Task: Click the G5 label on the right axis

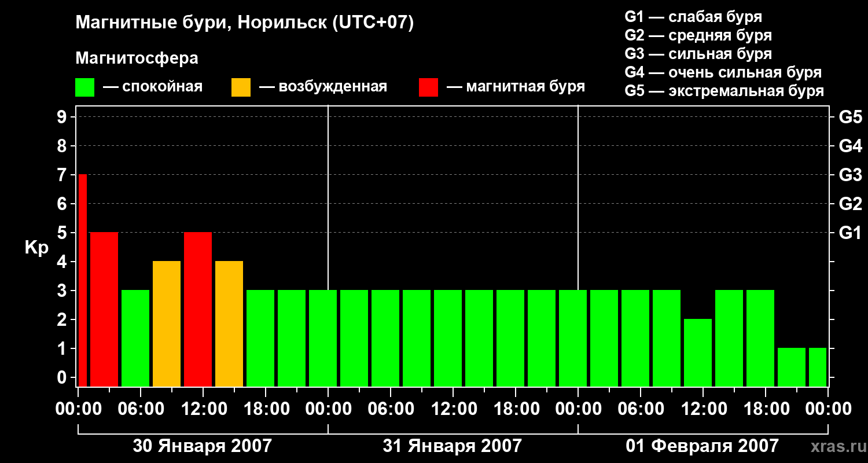Action: point(850,117)
